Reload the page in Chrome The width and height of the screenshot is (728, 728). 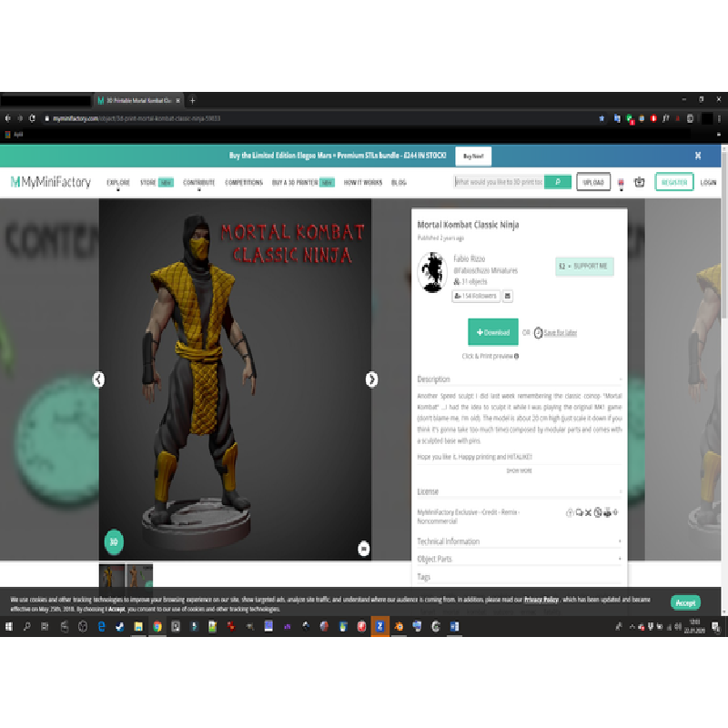pyautogui.click(x=32, y=118)
